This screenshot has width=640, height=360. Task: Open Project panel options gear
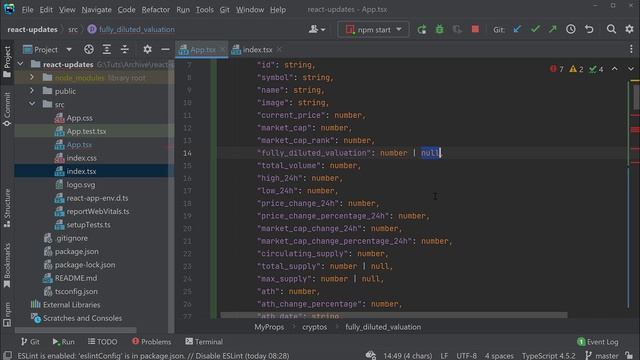click(x=147, y=49)
